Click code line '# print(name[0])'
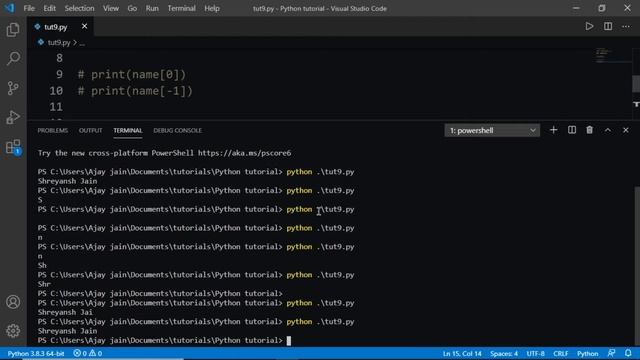Screen dimensions: 640x360 132,74
